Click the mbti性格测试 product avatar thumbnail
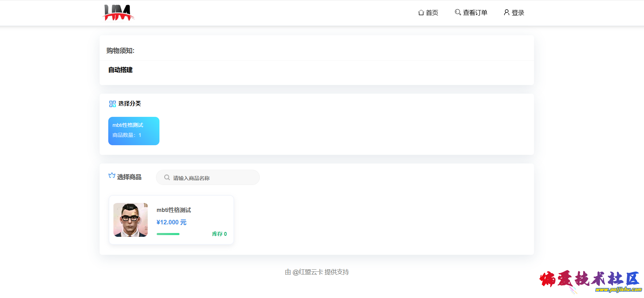 131,220
